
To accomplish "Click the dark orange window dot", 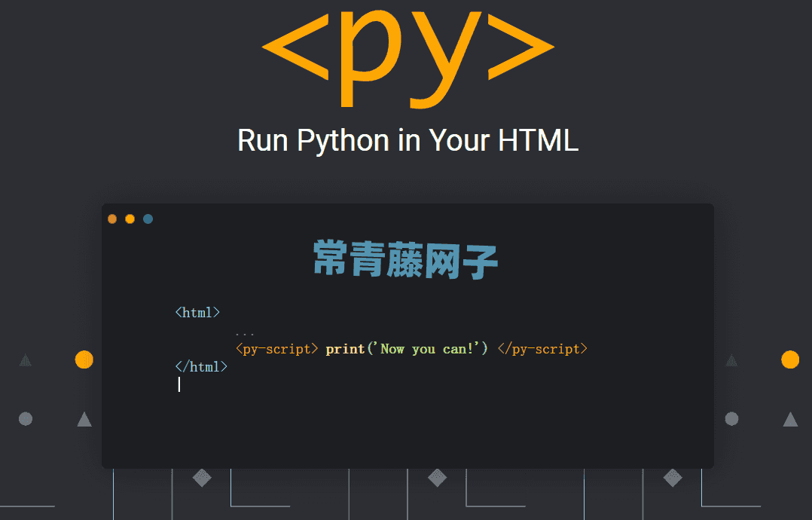I will tap(111, 219).
